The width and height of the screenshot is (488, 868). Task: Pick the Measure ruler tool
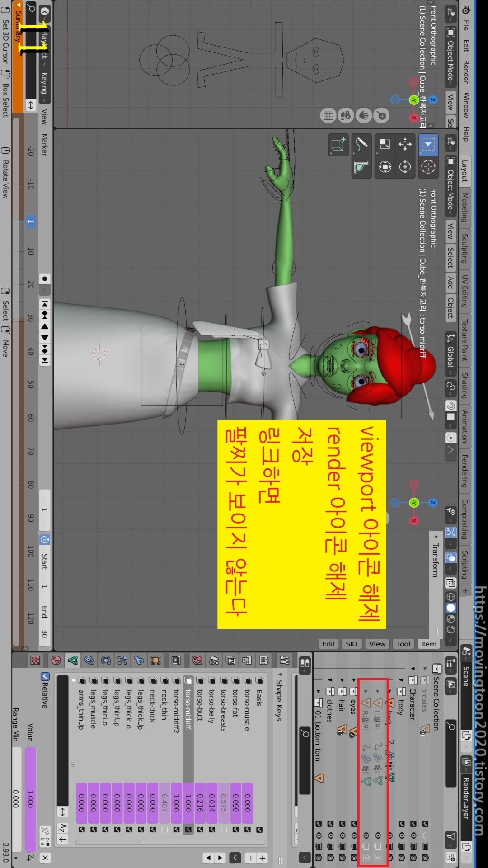click(x=361, y=167)
